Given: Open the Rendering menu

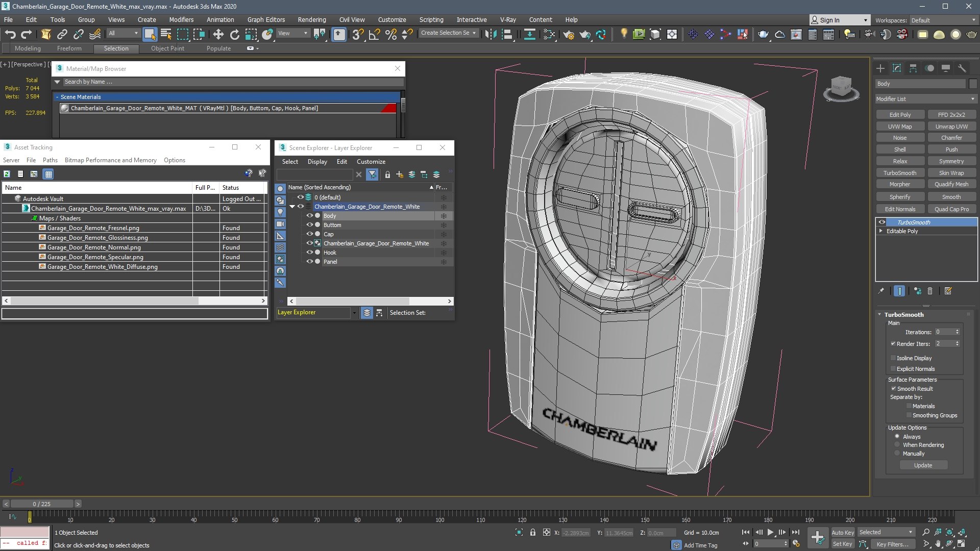Looking at the screenshot, I should click(x=312, y=20).
